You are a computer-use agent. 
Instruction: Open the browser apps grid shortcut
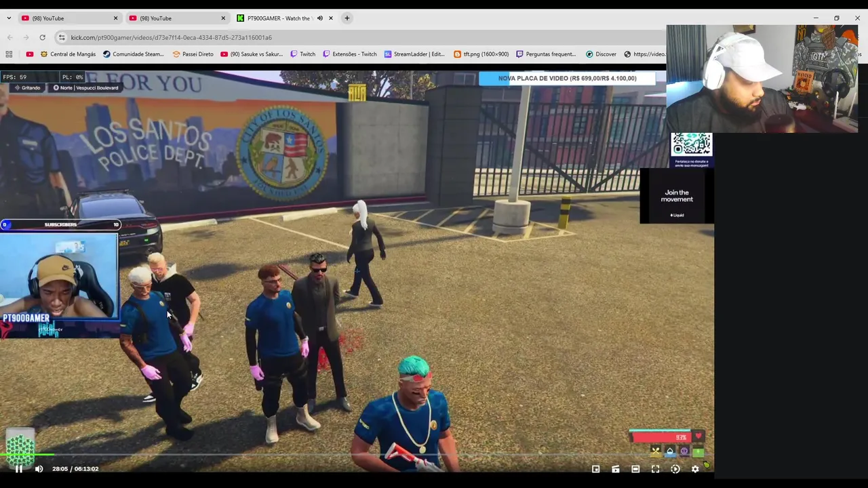(x=9, y=54)
